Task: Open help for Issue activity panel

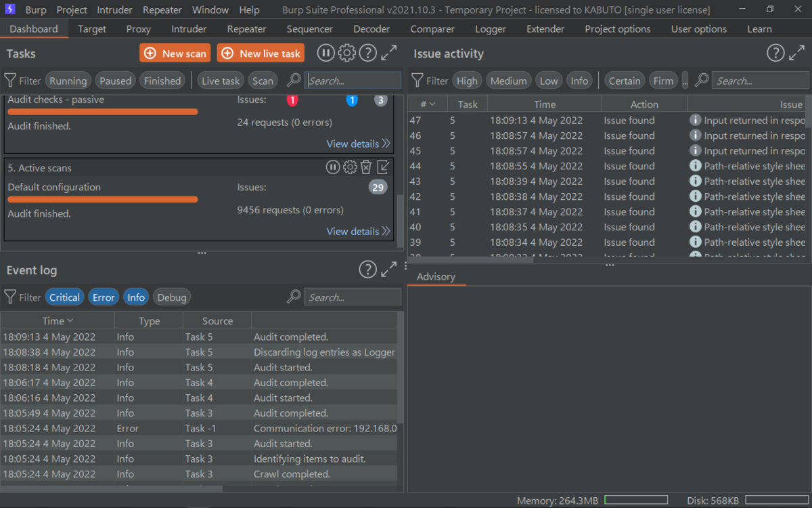Action: [775, 54]
